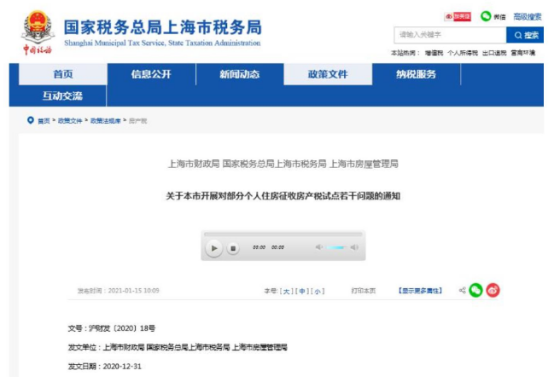
Task: Click the 发文单位 issuing units line
Action: click(178, 348)
